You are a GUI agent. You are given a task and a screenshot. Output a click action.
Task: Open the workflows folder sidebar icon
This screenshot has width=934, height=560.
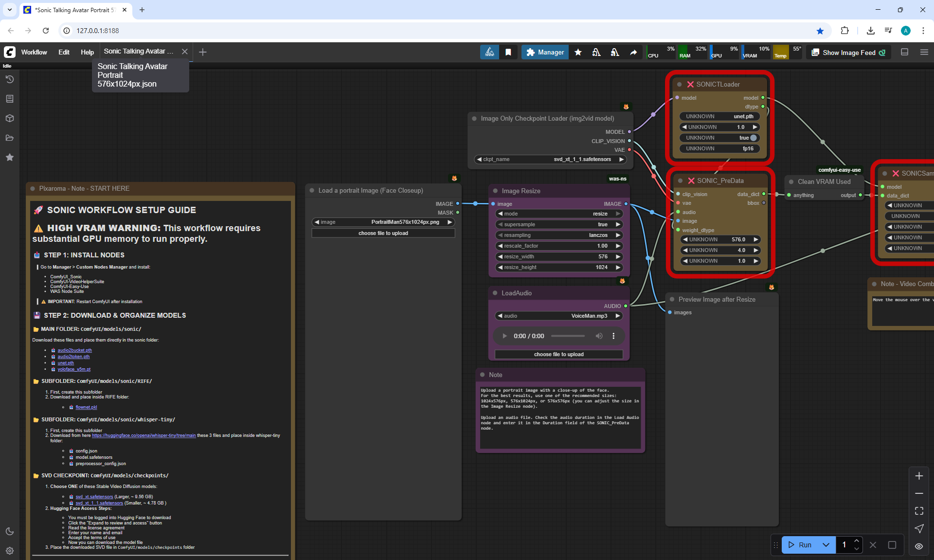9,138
